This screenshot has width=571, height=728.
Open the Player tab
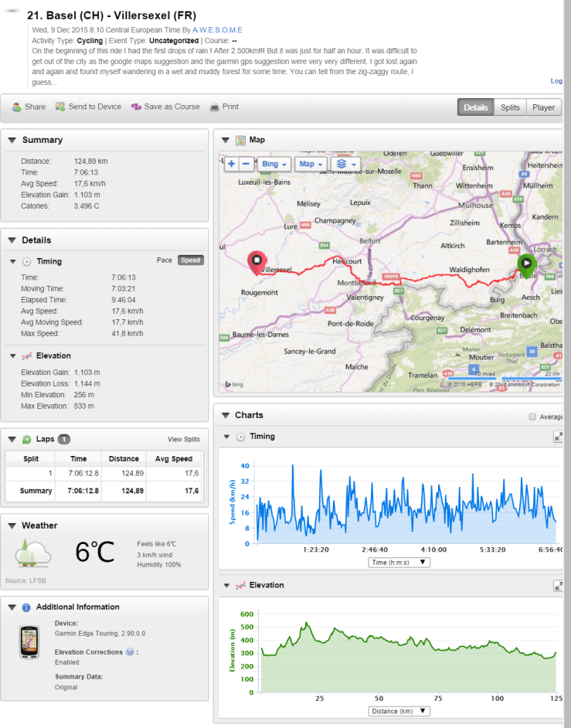(543, 107)
